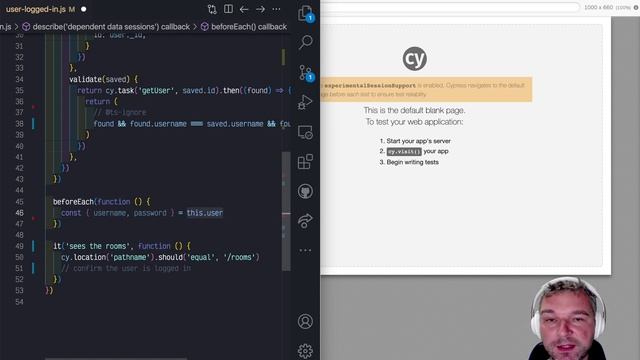Image resolution: width=640 pixels, height=360 pixels.
Task: Click the viewport size 1000 x 660 label
Action: click(598, 7)
